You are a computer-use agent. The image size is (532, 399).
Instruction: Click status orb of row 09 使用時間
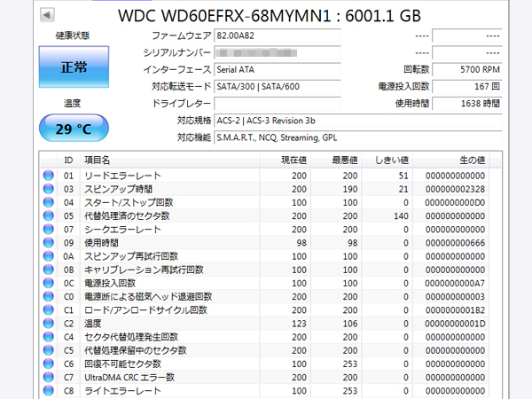coord(49,242)
